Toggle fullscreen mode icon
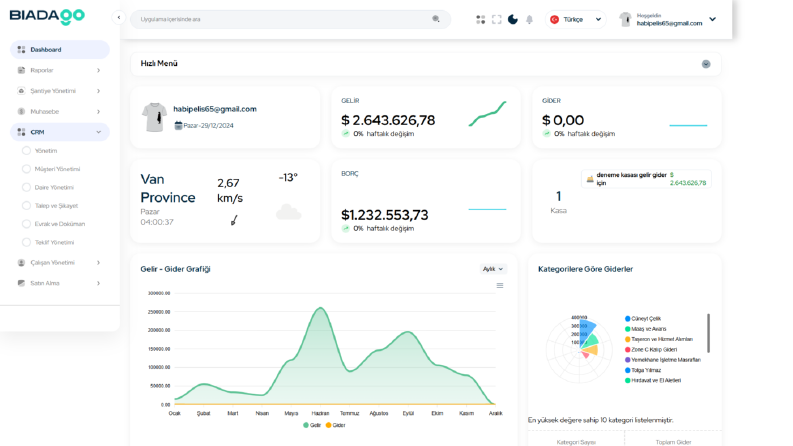 tap(497, 19)
